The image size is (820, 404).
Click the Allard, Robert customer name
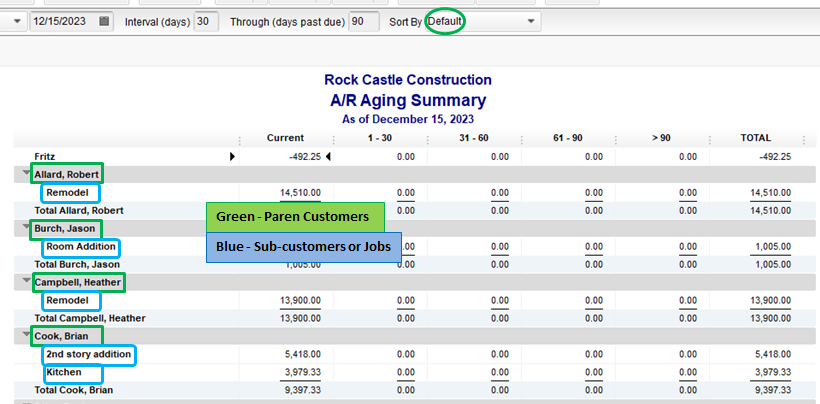(x=67, y=175)
